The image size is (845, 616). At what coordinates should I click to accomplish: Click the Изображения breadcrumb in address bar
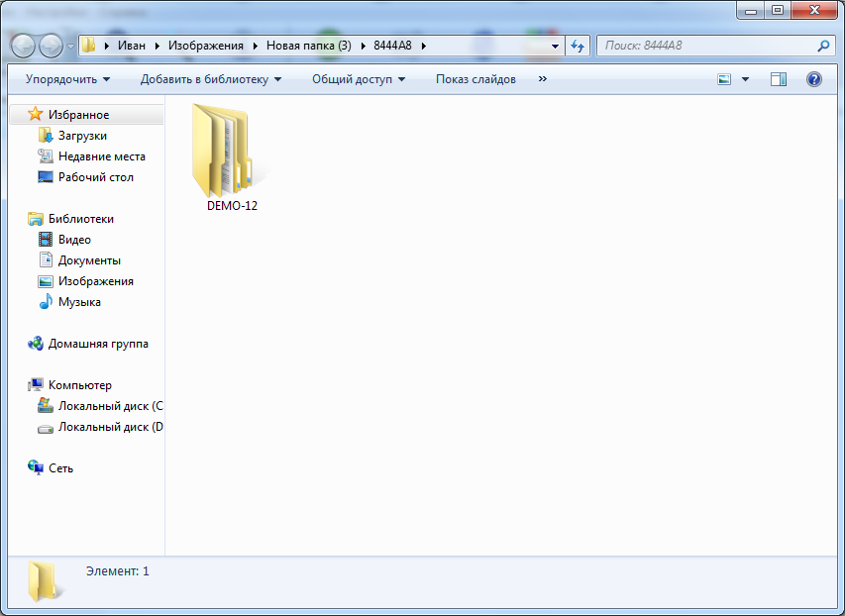206,46
